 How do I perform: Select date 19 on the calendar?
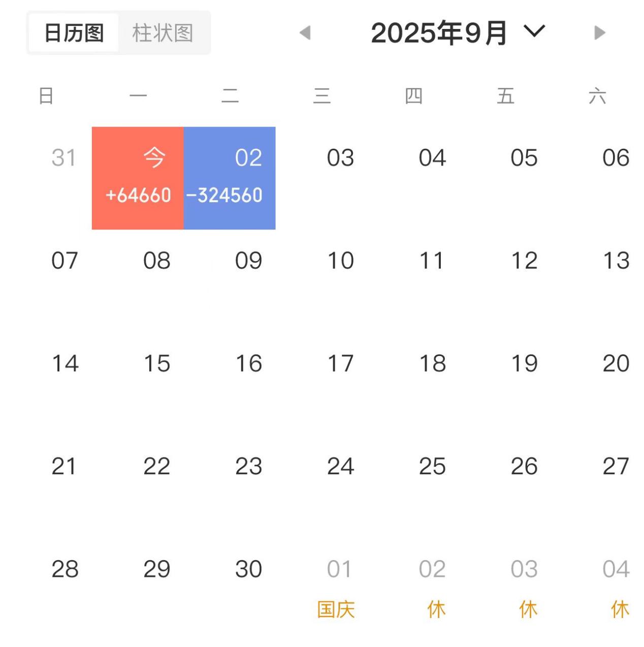coord(524,364)
